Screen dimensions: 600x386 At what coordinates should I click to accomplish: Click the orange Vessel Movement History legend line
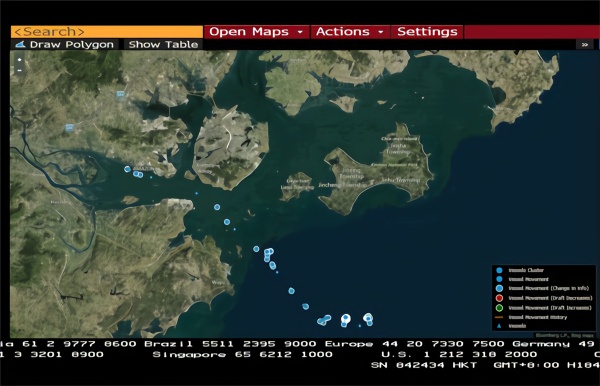pos(499,317)
